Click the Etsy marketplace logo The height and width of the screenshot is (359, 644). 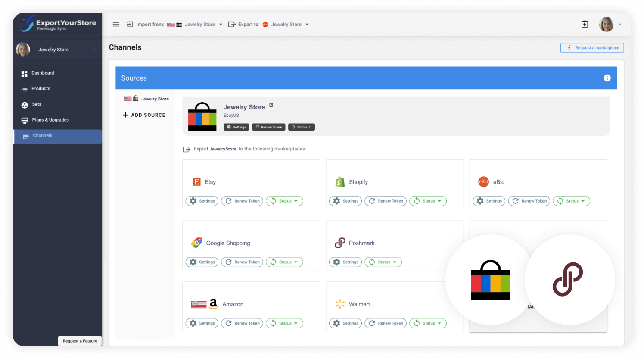pos(196,182)
